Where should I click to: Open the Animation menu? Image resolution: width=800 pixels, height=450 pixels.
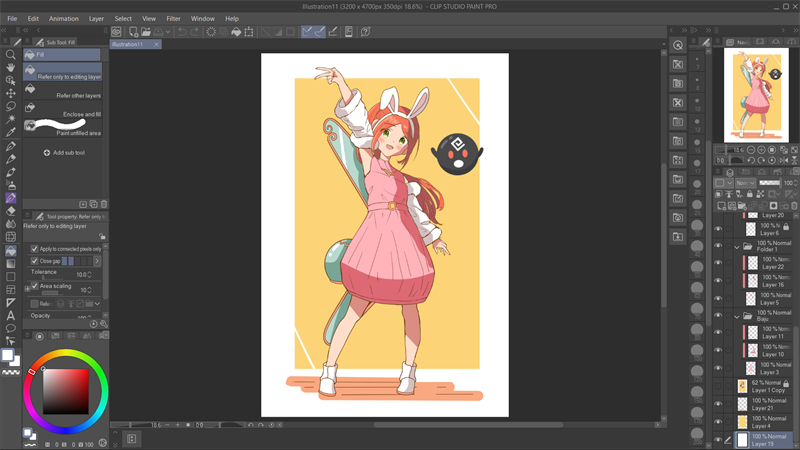click(x=63, y=18)
